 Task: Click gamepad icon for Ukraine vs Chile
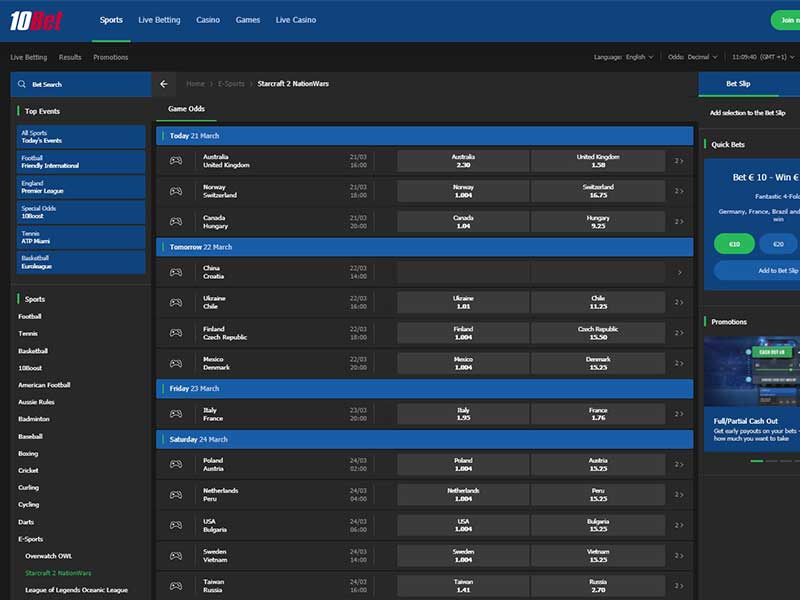176,303
